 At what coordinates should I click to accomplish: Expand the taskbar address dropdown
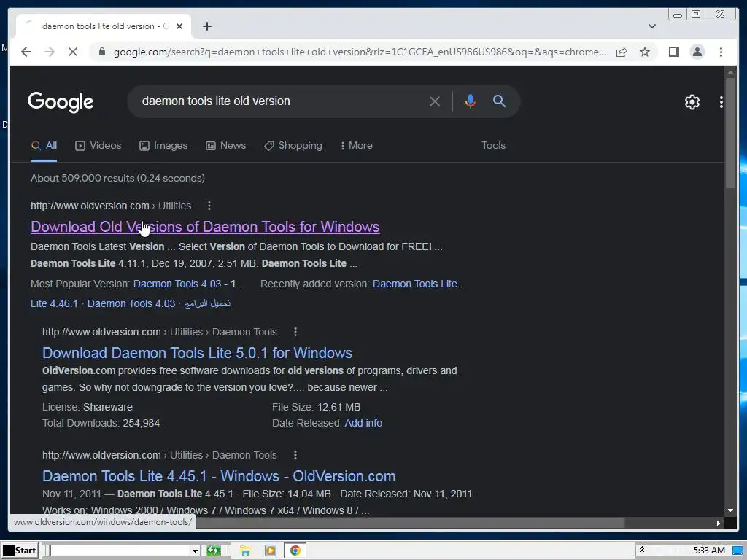click(x=194, y=551)
